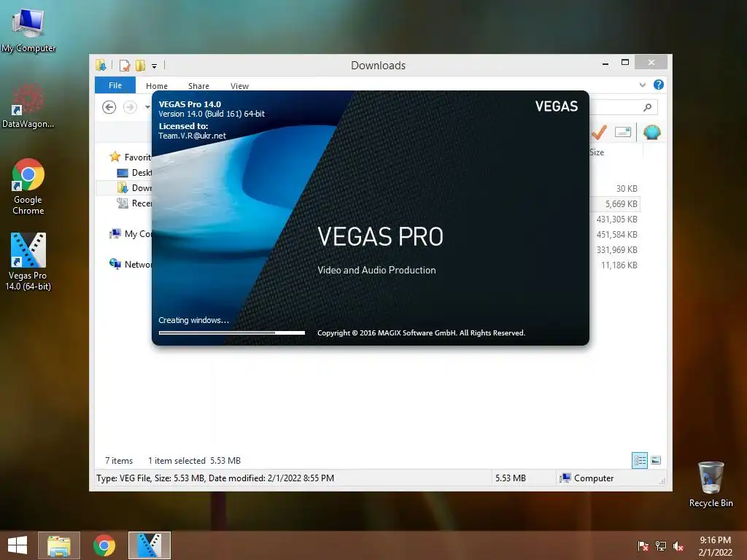Click '1 item selected 5.53 MB' status text

[x=194, y=461]
